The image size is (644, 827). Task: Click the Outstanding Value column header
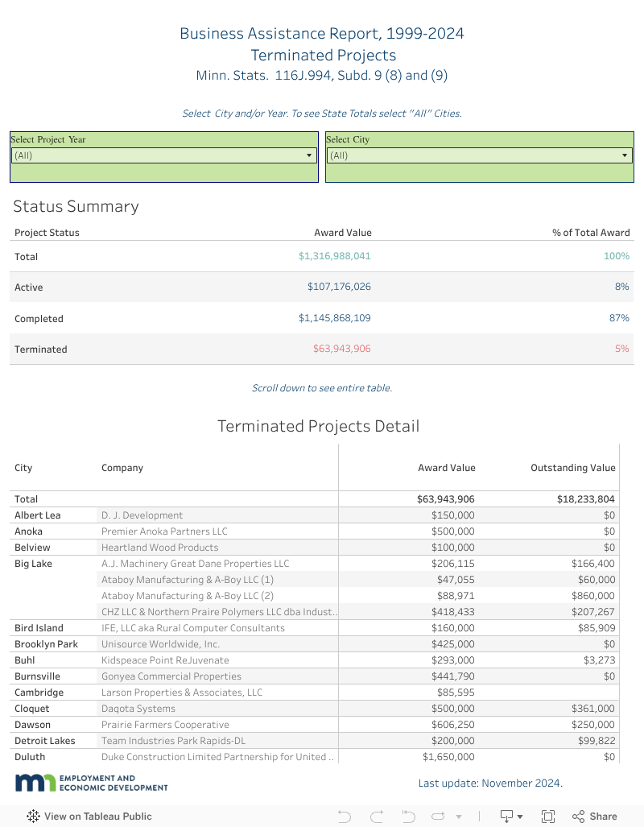[x=572, y=467]
